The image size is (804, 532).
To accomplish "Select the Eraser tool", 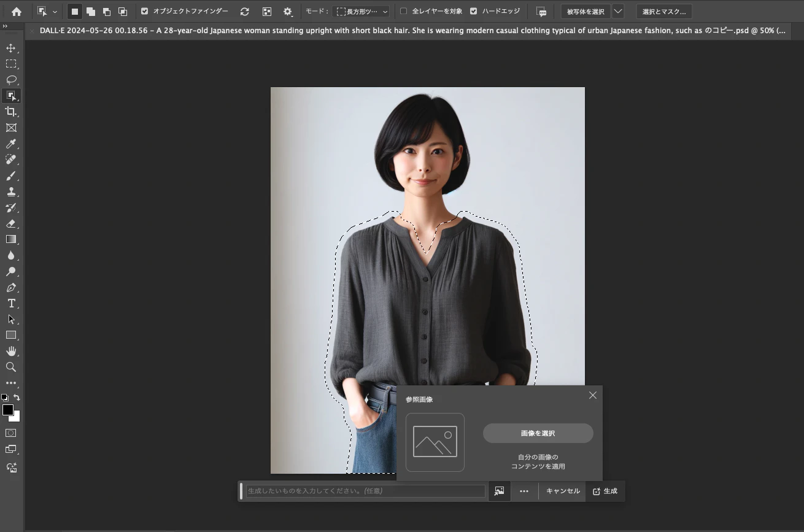I will (11, 223).
